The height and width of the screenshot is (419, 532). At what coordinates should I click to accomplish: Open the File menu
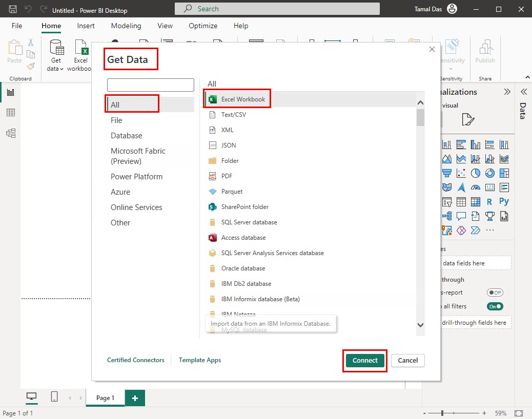16,26
